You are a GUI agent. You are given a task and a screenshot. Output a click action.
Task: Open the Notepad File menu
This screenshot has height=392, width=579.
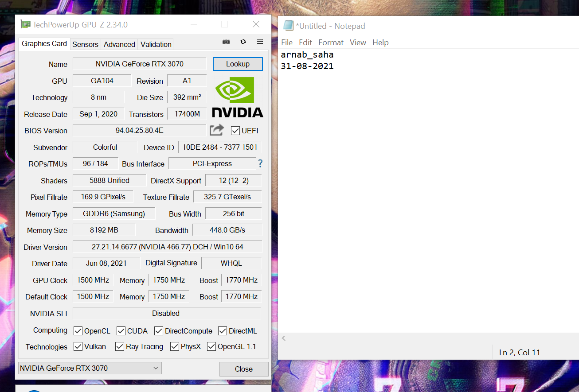tap(287, 43)
